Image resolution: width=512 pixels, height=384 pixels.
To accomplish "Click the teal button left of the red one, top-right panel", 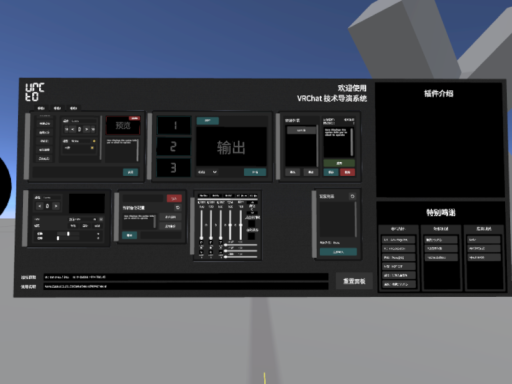I will [331, 172].
